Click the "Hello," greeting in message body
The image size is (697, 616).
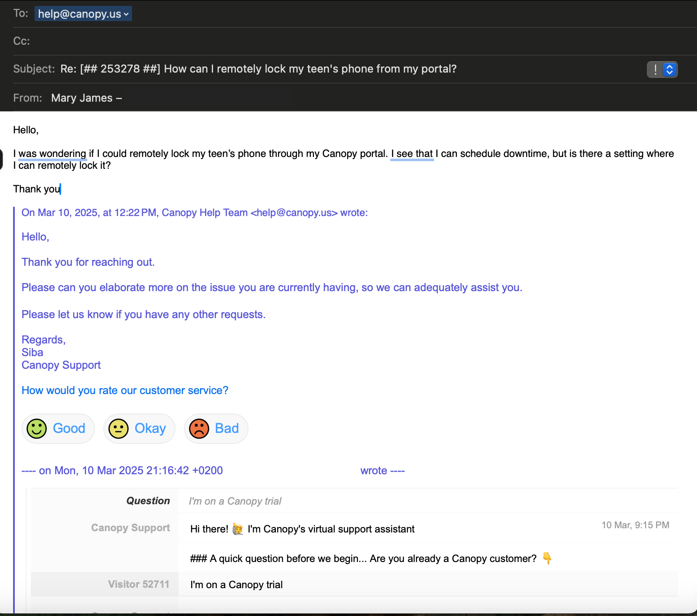[x=26, y=130]
